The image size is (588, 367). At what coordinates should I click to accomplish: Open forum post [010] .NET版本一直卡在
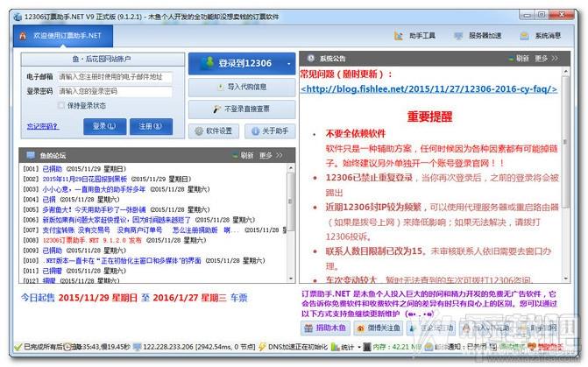click(x=122, y=260)
